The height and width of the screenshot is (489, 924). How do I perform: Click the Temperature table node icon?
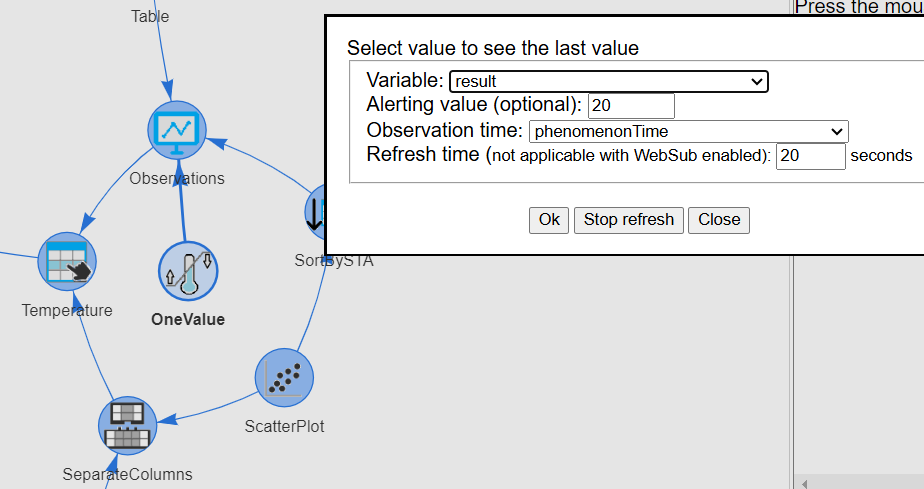67,261
